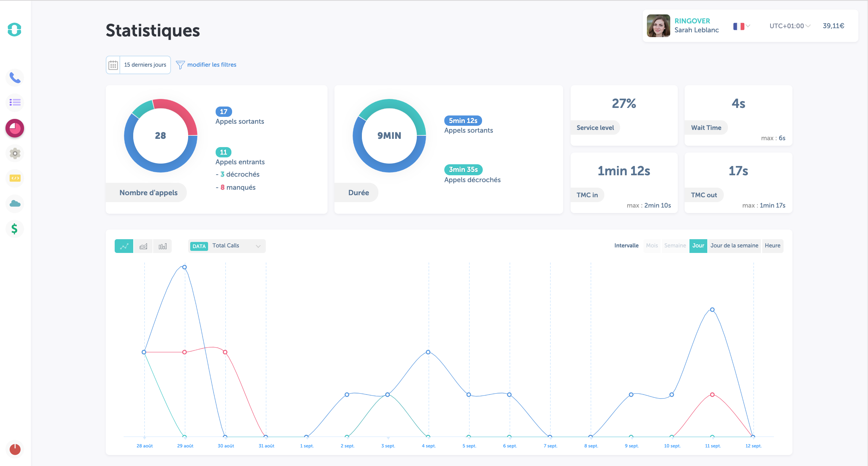Switch interval to Jour de la semaine
868x466 pixels.
734,245
